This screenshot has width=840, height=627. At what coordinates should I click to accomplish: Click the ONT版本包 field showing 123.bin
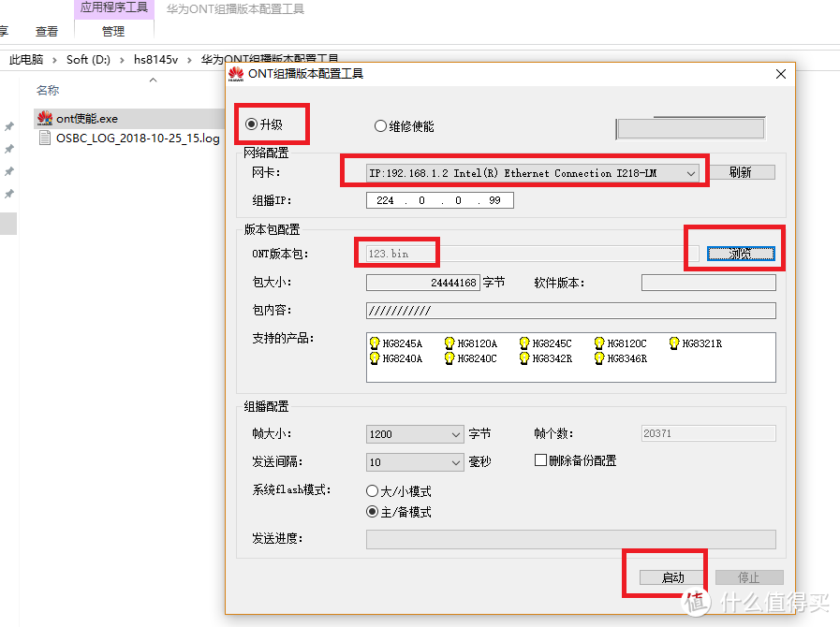[533, 254]
